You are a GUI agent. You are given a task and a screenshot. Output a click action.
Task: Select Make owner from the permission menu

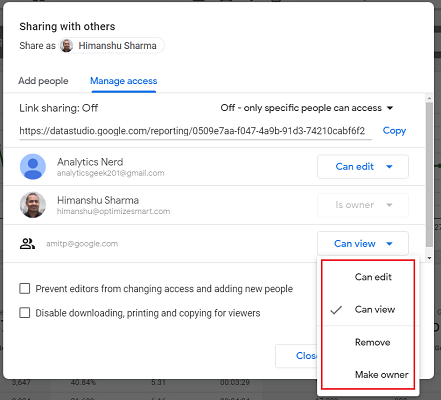tap(368, 375)
